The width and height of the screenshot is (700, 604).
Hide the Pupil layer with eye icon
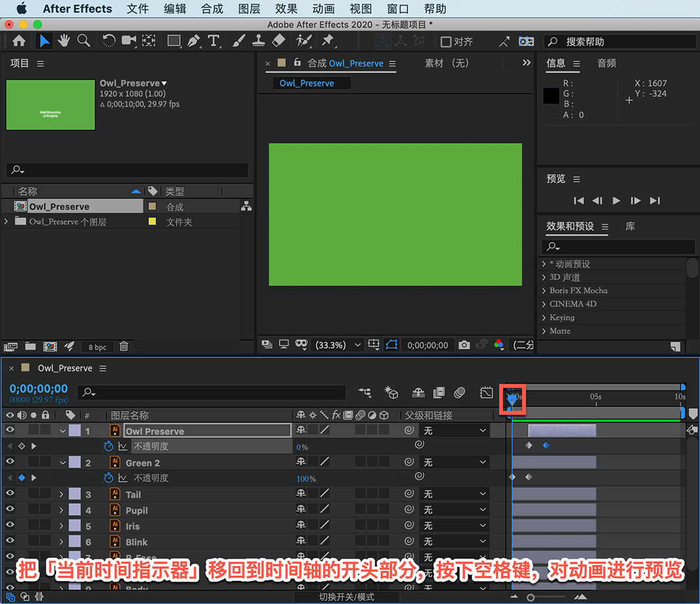pos(10,509)
